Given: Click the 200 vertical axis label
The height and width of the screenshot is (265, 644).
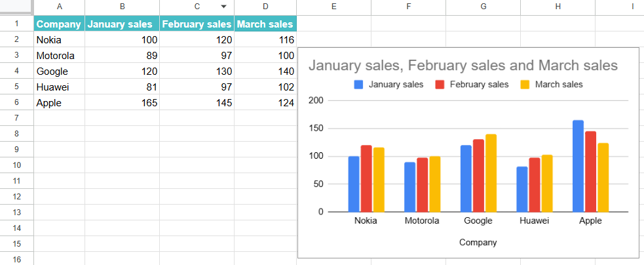Looking at the screenshot, I should 316,100.
